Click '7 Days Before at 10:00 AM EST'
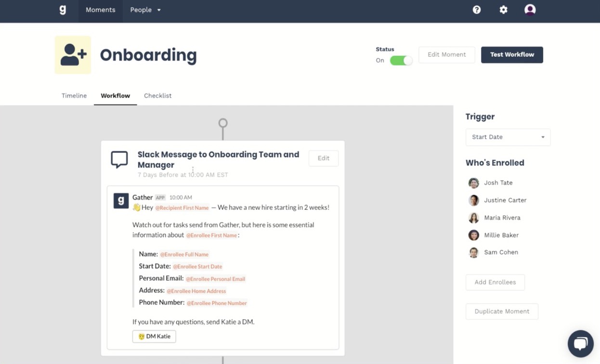600x364 pixels. click(x=183, y=175)
